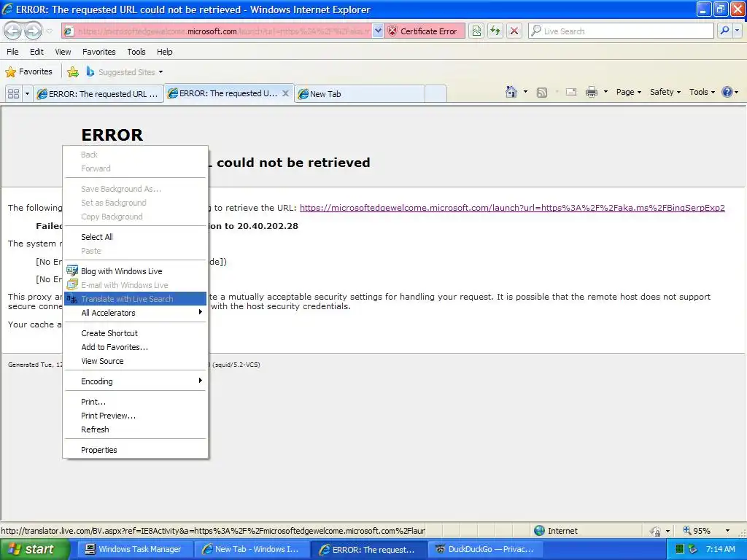Open the Compatibility View icon
Screen dimensions: 747x560
(476, 31)
